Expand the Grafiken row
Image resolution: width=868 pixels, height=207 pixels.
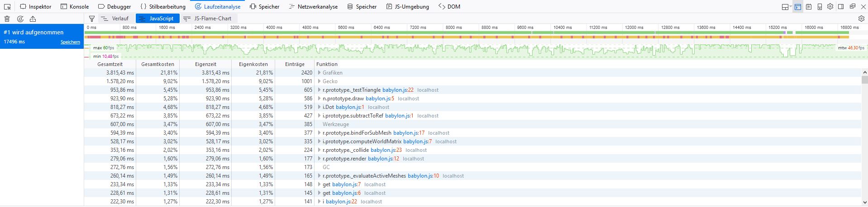click(319, 73)
